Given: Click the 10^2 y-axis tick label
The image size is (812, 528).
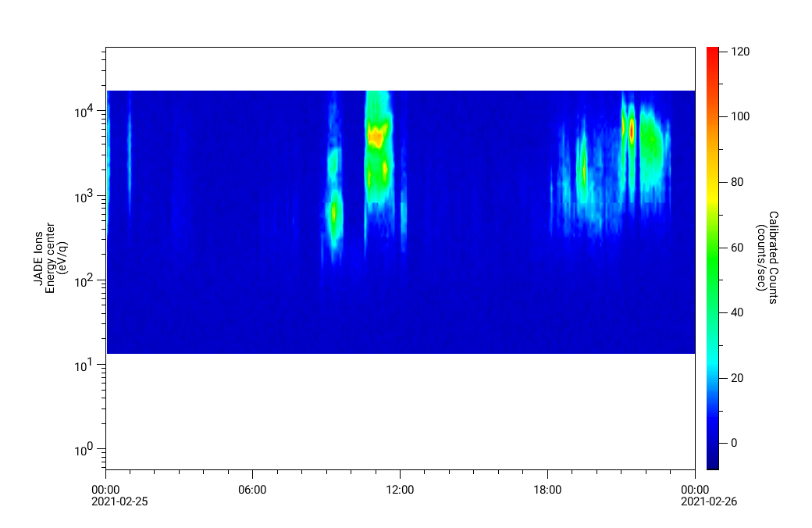Looking at the screenshot, I should tap(84, 280).
